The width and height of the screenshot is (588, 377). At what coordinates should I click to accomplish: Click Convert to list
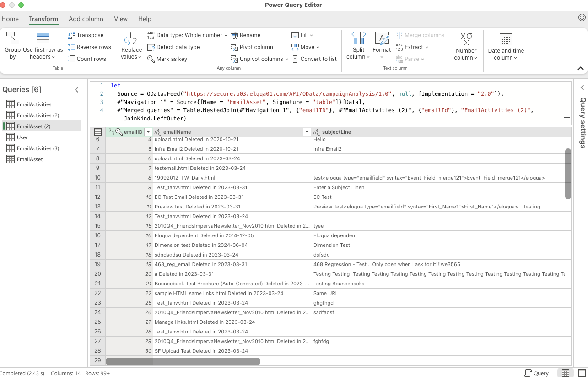click(x=314, y=59)
